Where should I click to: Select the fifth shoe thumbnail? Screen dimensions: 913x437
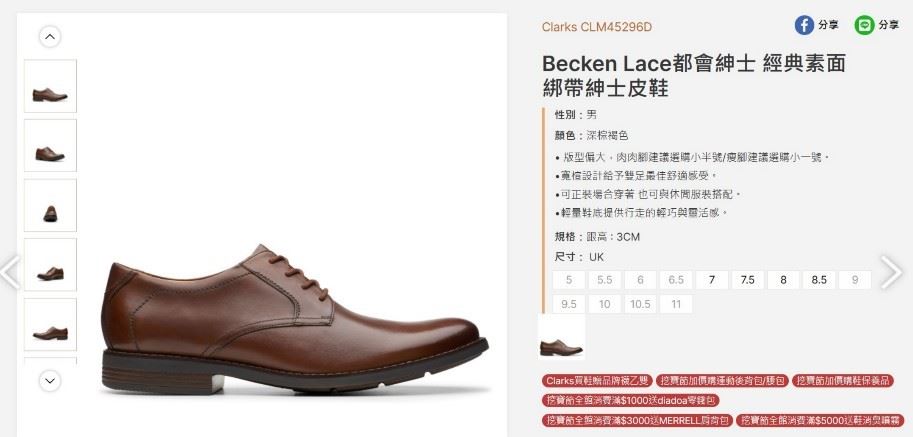50,325
